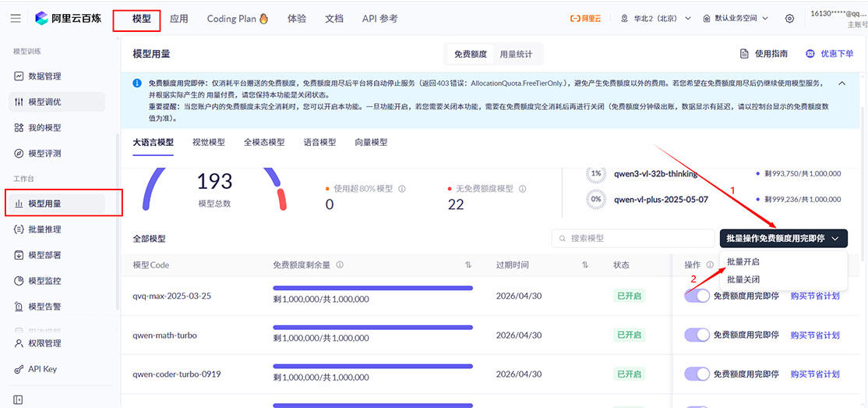
Task: Switch to 大语言模型 tab
Action: (x=153, y=143)
